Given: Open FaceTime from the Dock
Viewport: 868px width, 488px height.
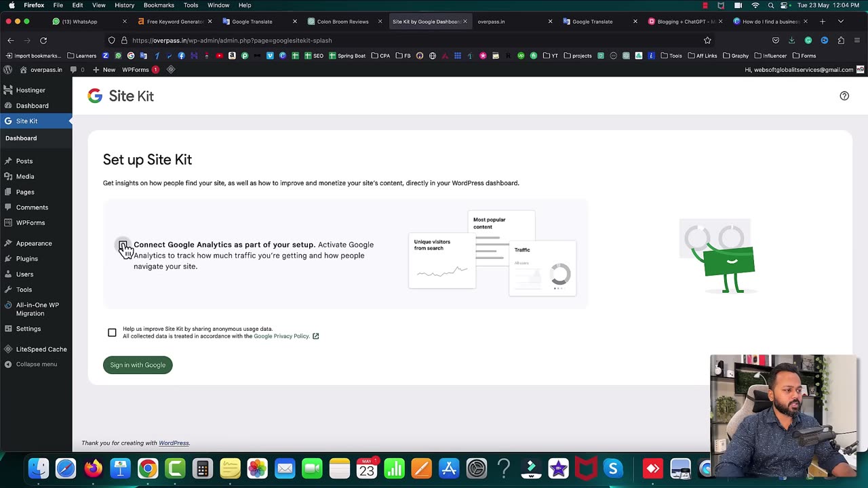Looking at the screenshot, I should (312, 468).
